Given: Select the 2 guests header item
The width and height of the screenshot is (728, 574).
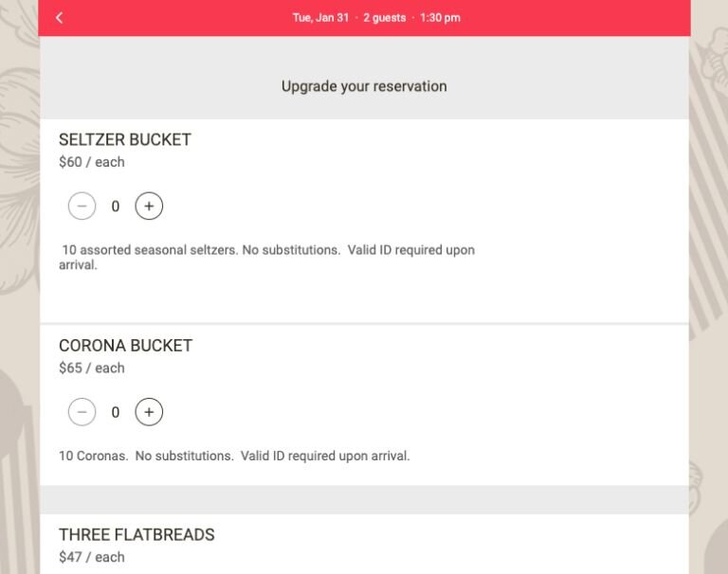Looking at the screenshot, I should (x=384, y=18).
